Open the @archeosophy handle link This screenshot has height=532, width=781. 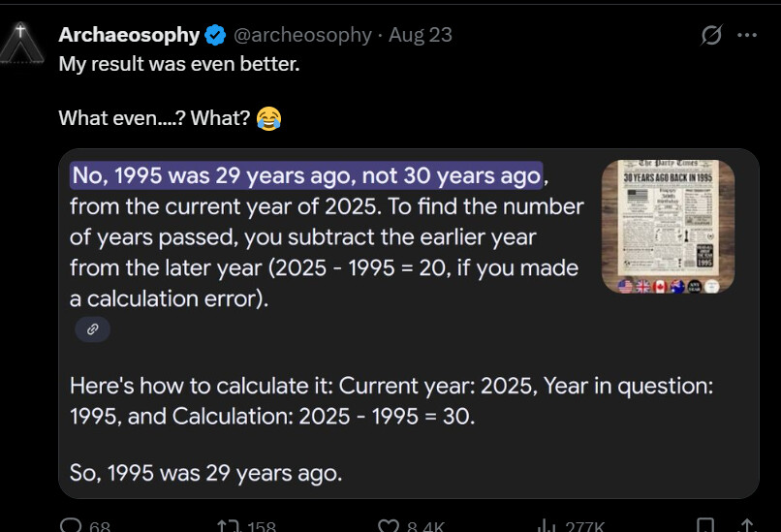coord(302,36)
